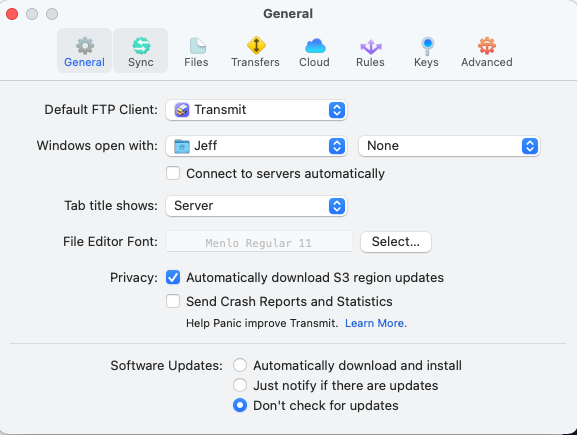The width and height of the screenshot is (577, 435).
Task: Open the Advanced preferences icon
Action: pyautogui.click(x=486, y=46)
